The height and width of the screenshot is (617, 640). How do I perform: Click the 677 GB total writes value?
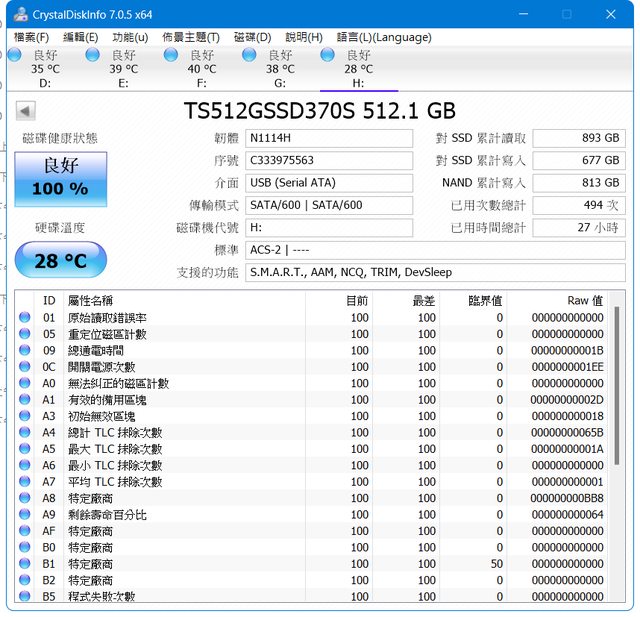[x=579, y=160]
